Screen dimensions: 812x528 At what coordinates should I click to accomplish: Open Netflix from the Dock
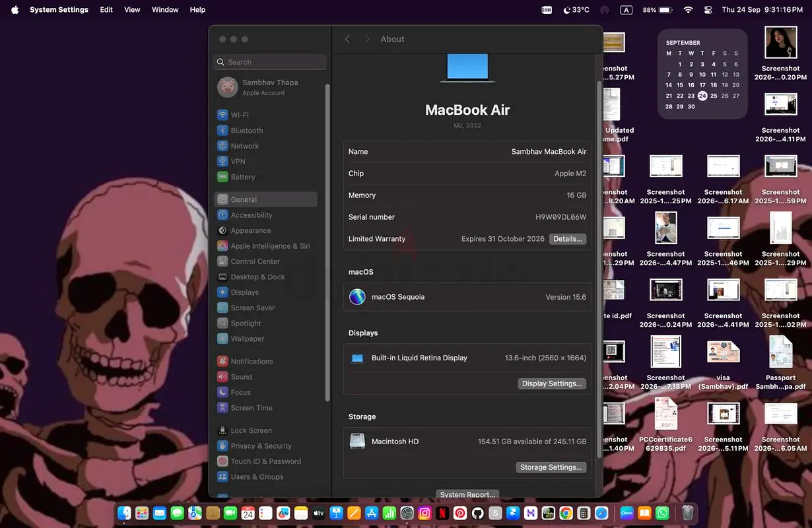(442, 513)
